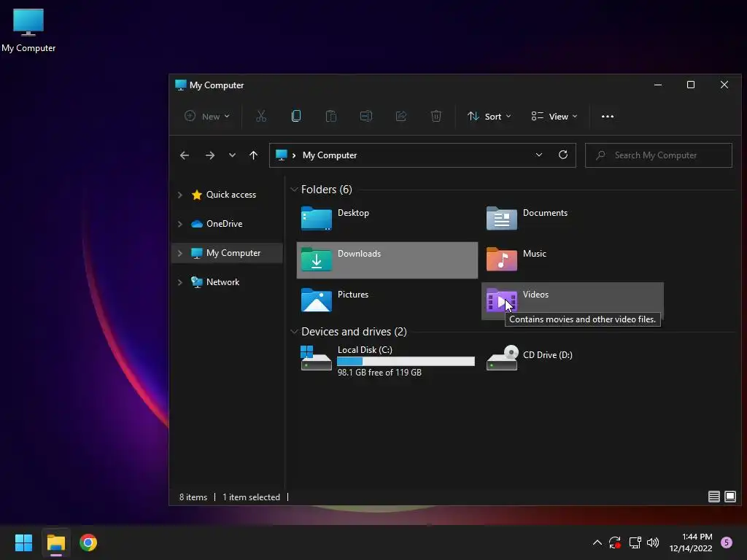Click the Cut scissors icon in toolbar
Viewport: 747px width, 560px height.
[261, 116]
